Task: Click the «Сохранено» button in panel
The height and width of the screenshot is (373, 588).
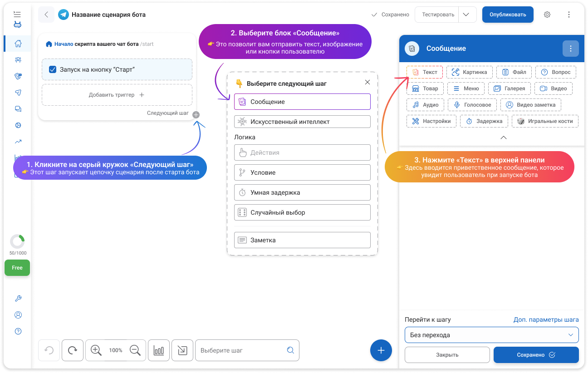Action: click(x=536, y=355)
